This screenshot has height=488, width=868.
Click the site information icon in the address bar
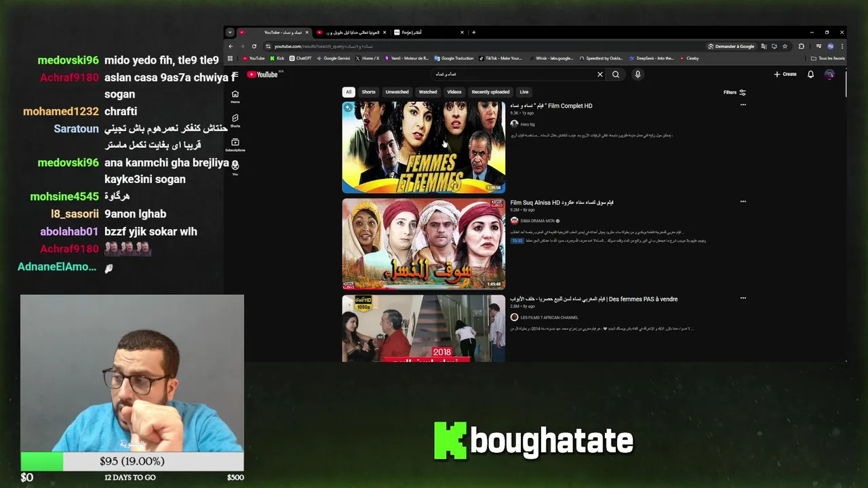269,46
